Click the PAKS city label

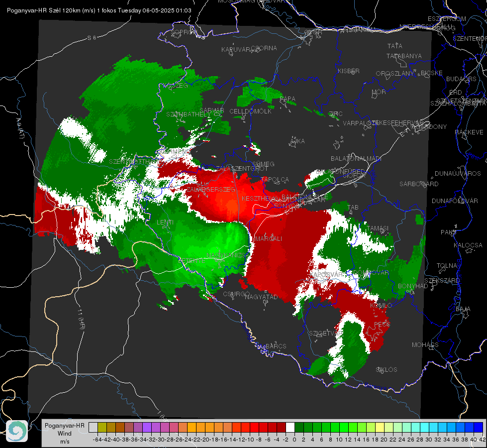[x=449, y=232]
